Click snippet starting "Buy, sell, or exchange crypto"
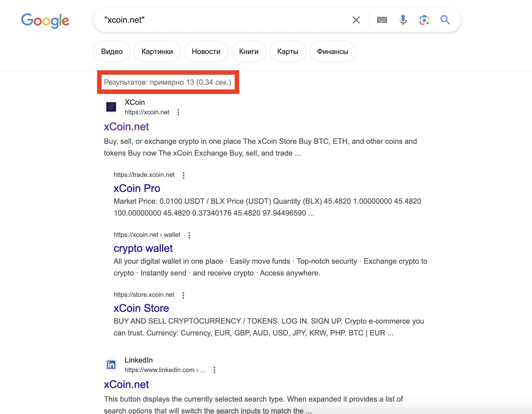The image size is (532, 414). point(260,147)
